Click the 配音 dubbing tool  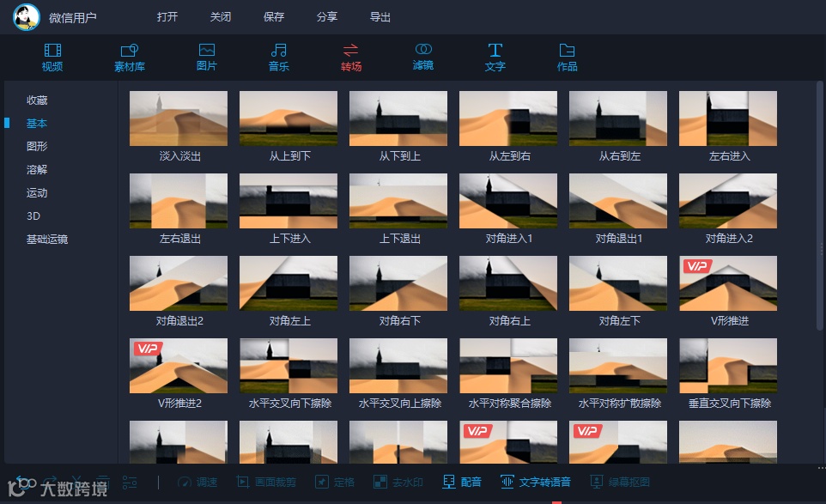(462, 482)
